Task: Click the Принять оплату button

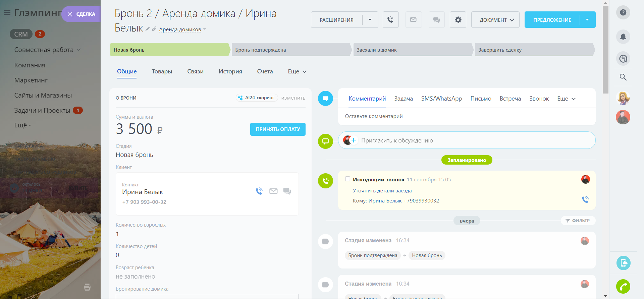Action: (x=278, y=129)
